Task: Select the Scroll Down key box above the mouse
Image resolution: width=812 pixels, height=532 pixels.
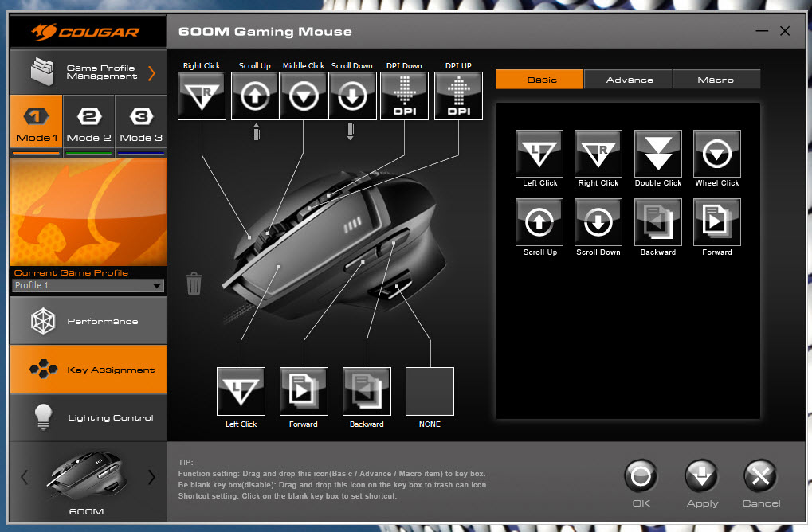Action: 353,96
